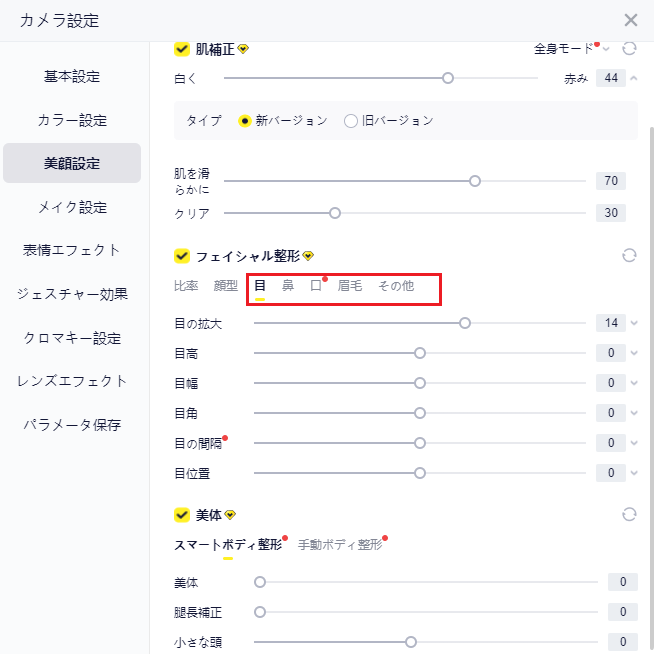Click the 目幅 value input field
This screenshot has height=654, width=654.
(x=610, y=383)
